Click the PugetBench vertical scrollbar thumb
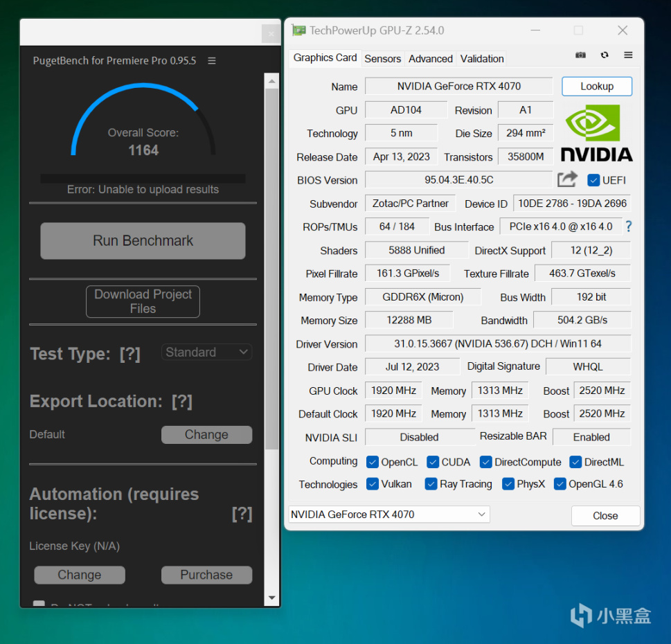This screenshot has height=644, width=671. coord(271,269)
